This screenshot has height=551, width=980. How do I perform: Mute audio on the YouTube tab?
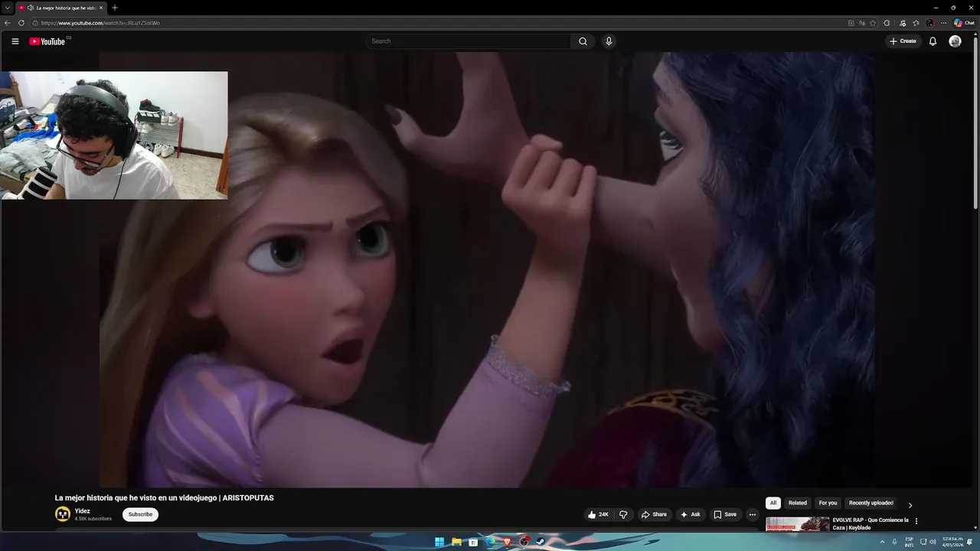[x=30, y=8]
